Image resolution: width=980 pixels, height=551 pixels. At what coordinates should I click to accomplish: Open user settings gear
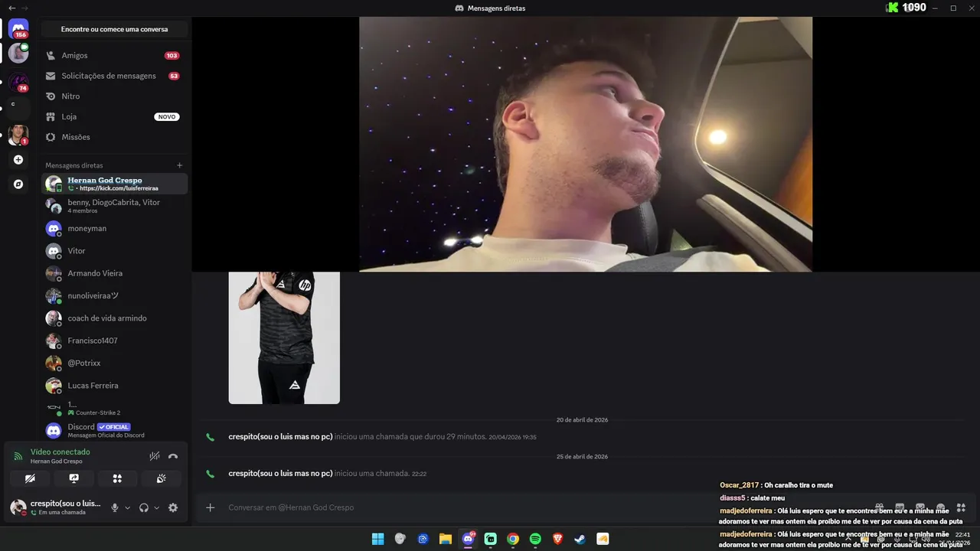(x=173, y=507)
